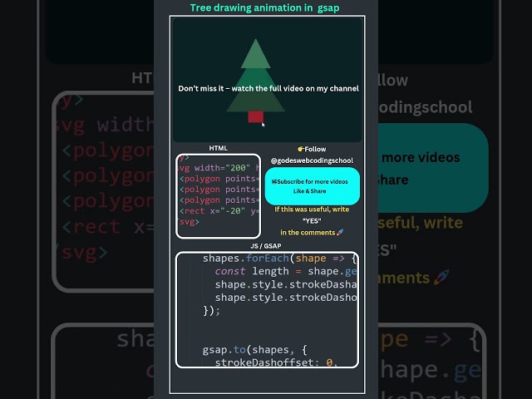
Task: Click the '@godeswebcodingschool' handle
Action: coord(312,160)
